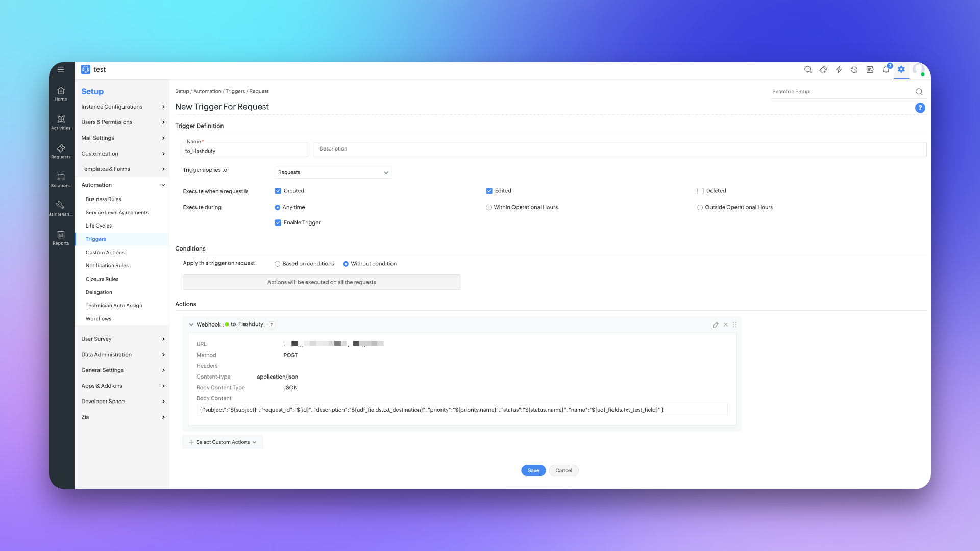
Task: Click the quick actions lightning icon
Action: (x=839, y=70)
